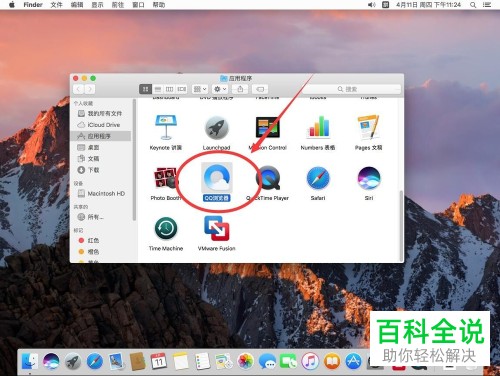
Task: Open the Safari app in Finder window
Action: 318,178
